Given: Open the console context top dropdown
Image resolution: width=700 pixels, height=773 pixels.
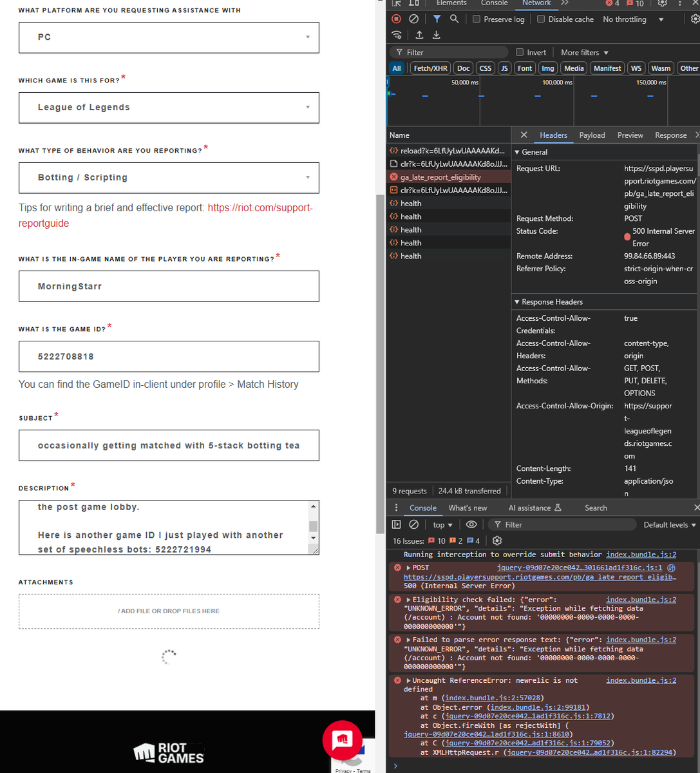Looking at the screenshot, I should pos(443,525).
